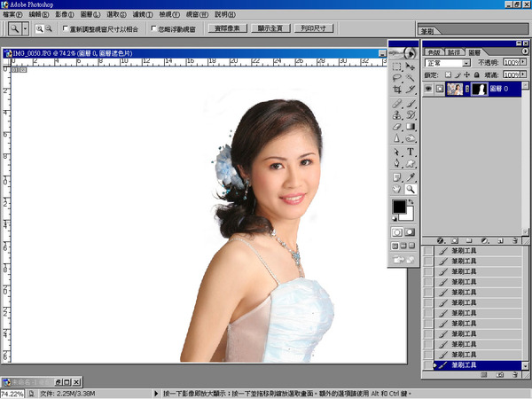The height and width of the screenshot is (399, 532).
Task: Switch to Standard Screen mode
Action: (x=395, y=246)
